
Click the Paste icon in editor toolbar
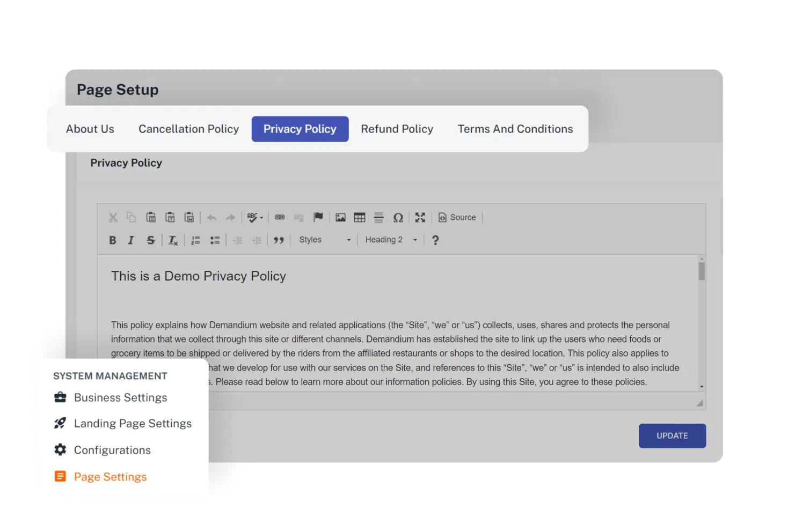tap(151, 217)
